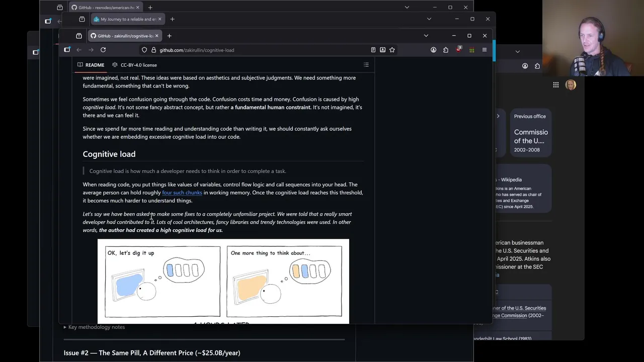The image size is (644, 362).
Task: Close the zakirullin/cognitive-load tab
Action: [156, 36]
